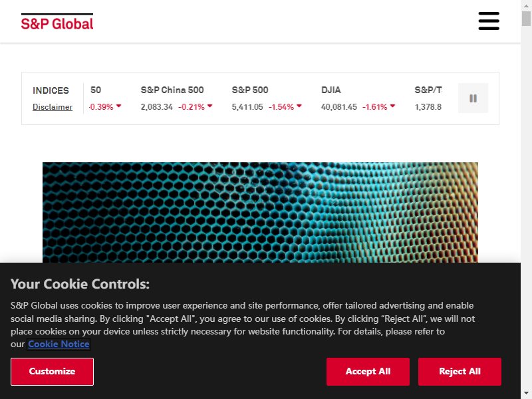Click the red down arrow beside S&P 500
This screenshot has height=399, width=532.
(x=299, y=106)
